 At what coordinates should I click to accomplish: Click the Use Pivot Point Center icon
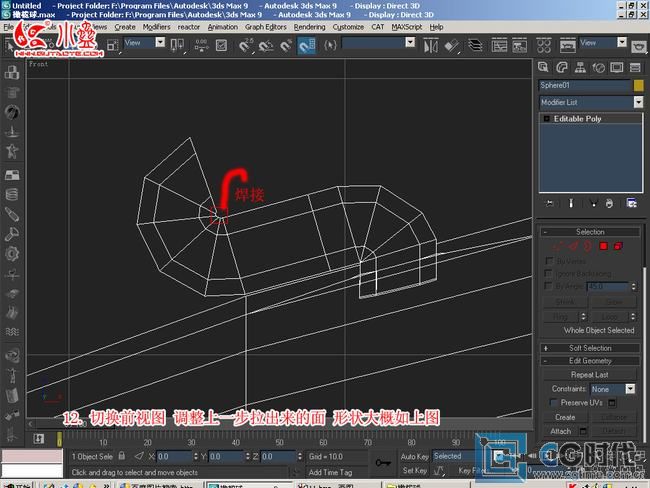click(177, 45)
